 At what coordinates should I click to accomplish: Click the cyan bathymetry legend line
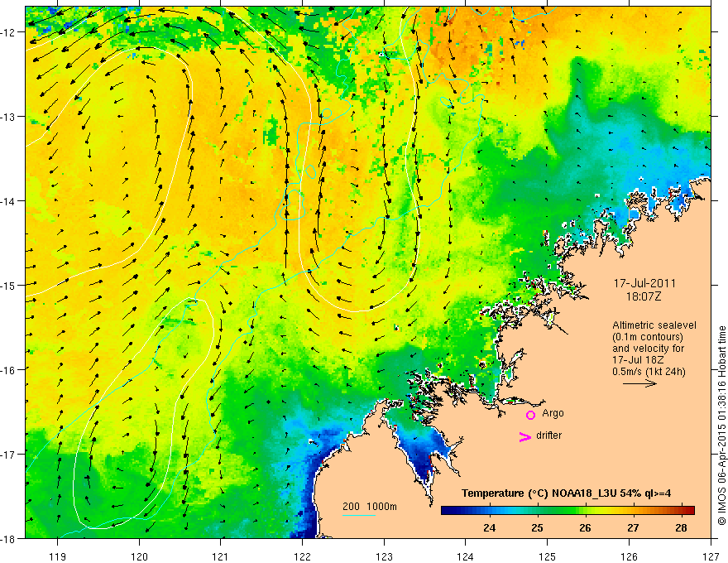coord(359,515)
